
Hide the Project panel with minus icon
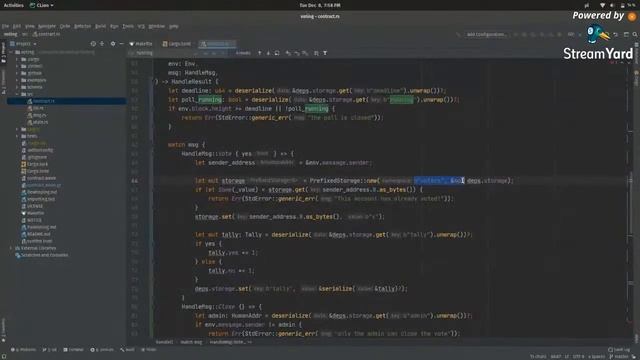[x=121, y=44]
